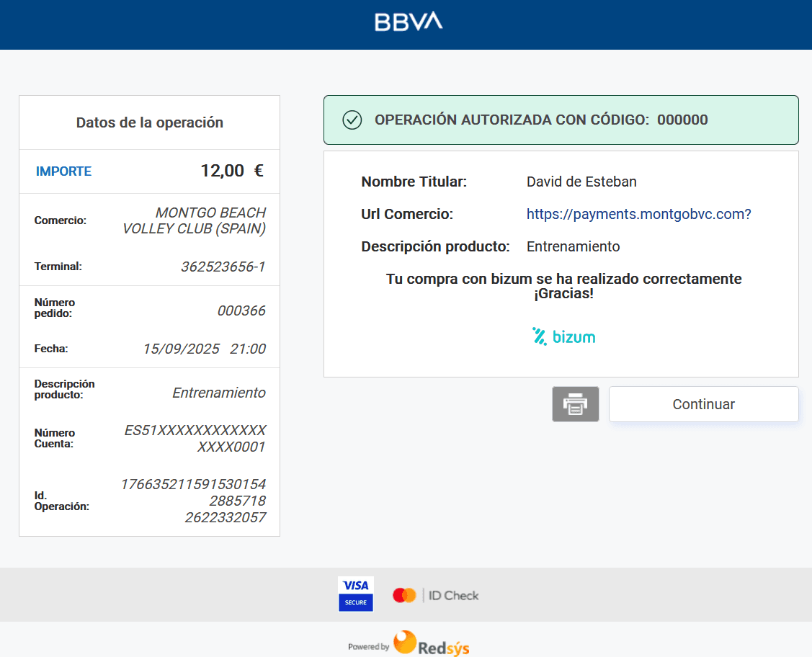Click the Visa Secure badge
The height and width of the screenshot is (657, 812).
pos(355,594)
